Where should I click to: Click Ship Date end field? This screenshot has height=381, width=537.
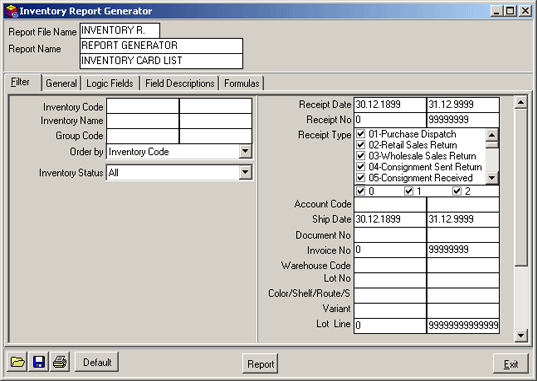click(463, 220)
